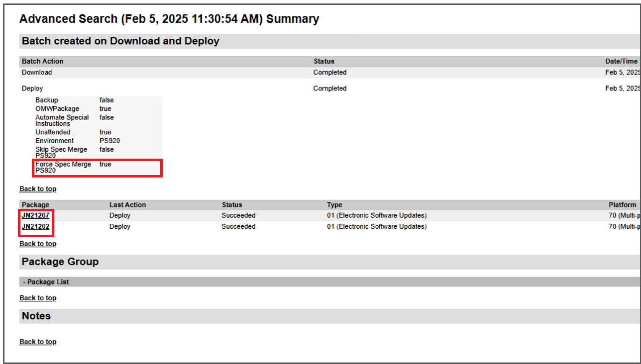Click the Status column header
641x364 pixels.
coord(323,61)
